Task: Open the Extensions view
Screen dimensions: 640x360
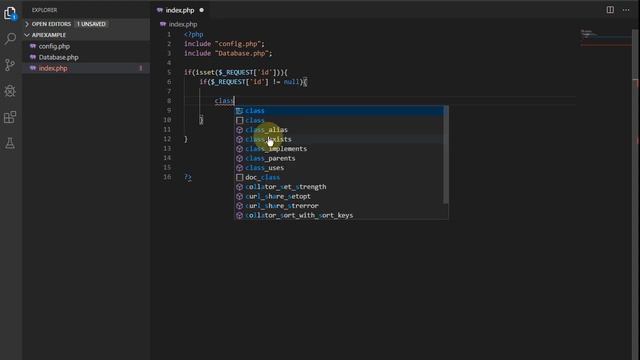Action: pyautogui.click(x=10, y=117)
